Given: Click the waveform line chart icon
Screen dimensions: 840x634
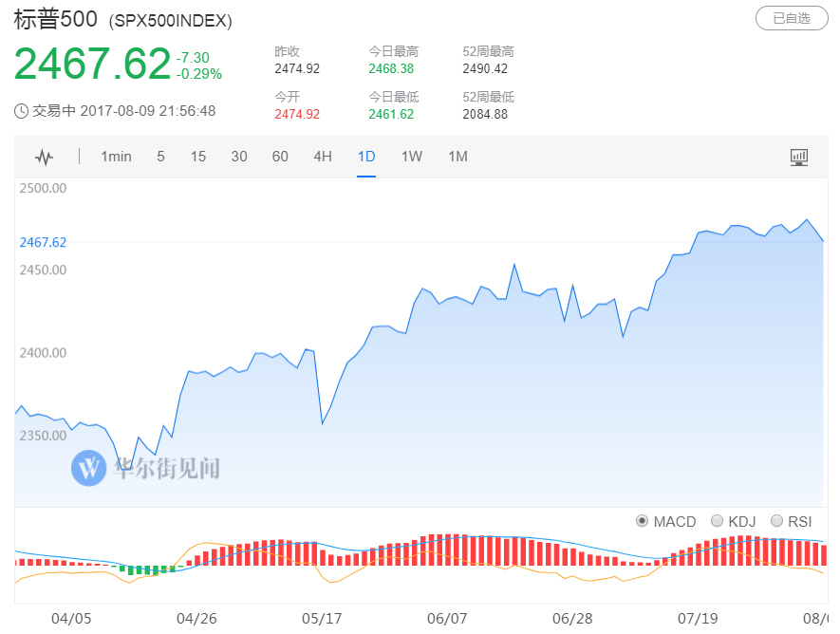Looking at the screenshot, I should pyautogui.click(x=45, y=157).
